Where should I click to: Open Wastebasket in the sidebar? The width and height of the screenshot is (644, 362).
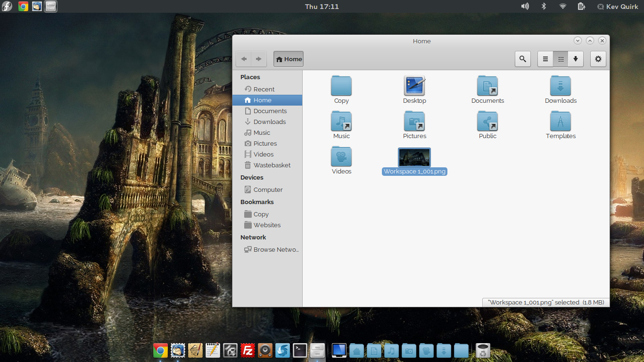coord(272,165)
